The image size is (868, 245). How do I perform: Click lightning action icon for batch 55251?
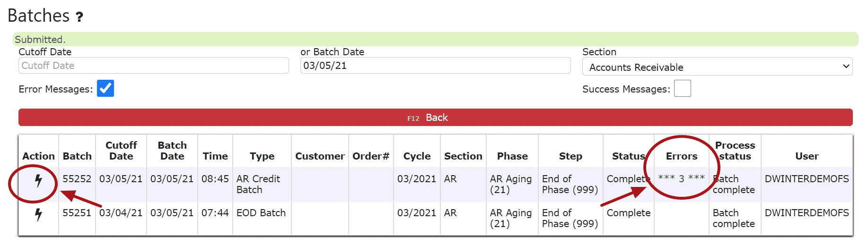(38, 214)
